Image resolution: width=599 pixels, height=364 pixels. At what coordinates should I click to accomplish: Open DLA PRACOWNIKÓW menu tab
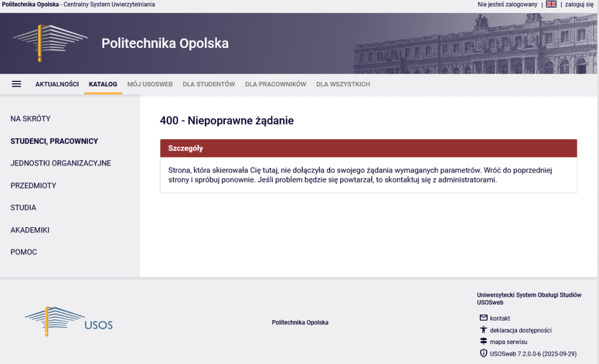pos(275,84)
